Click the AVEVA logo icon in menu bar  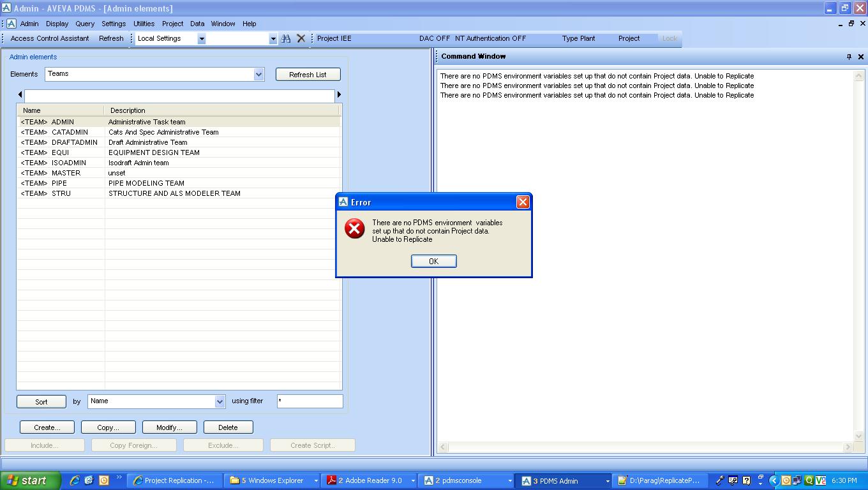click(11, 24)
